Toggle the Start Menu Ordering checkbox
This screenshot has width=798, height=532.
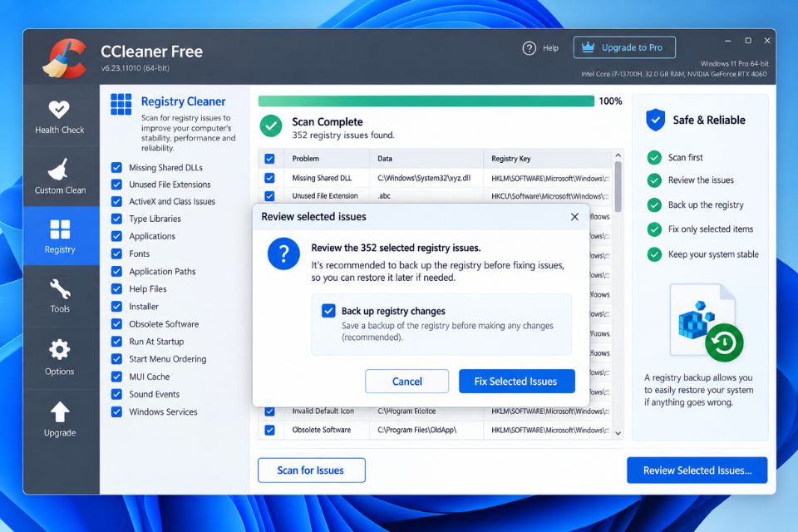[116, 359]
